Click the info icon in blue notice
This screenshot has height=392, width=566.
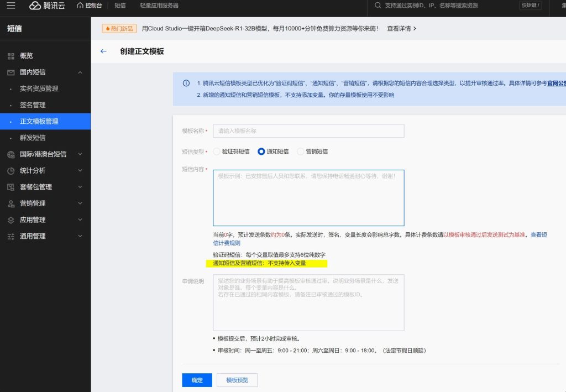[186, 83]
